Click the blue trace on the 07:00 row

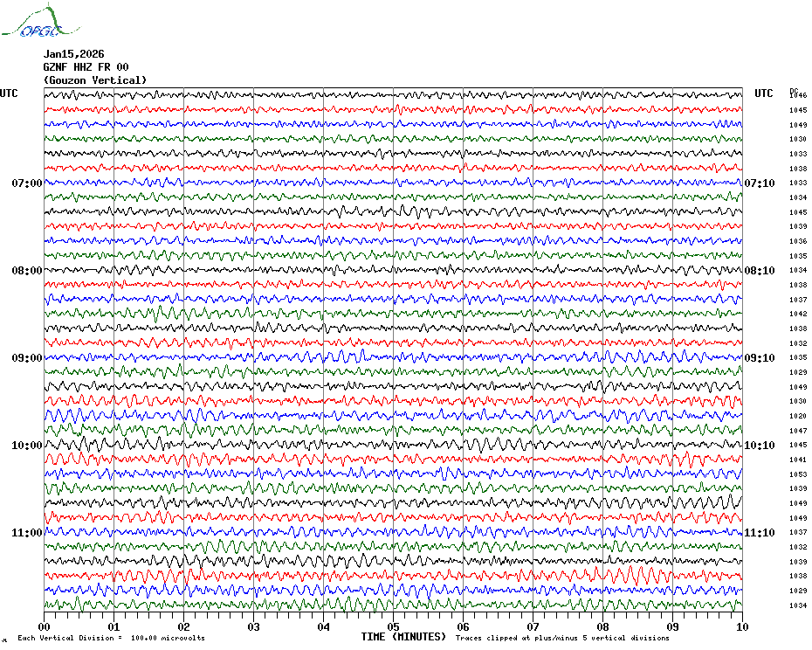tap(394, 183)
